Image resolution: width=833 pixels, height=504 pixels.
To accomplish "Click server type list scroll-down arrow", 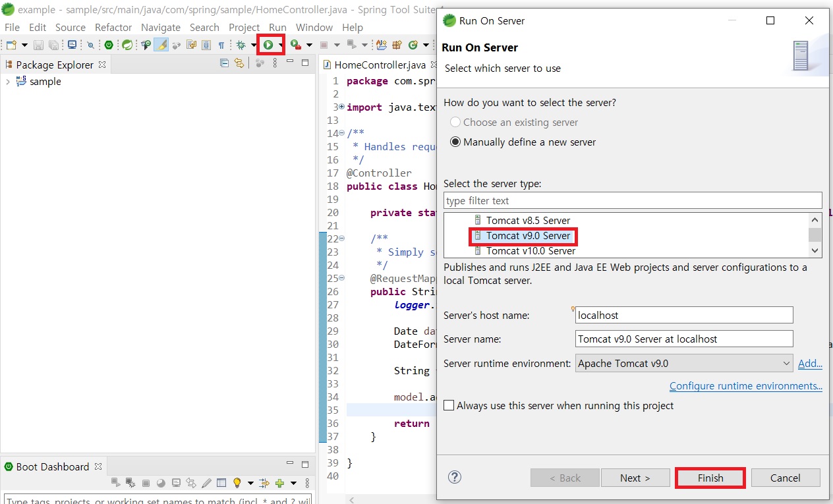I will point(815,250).
